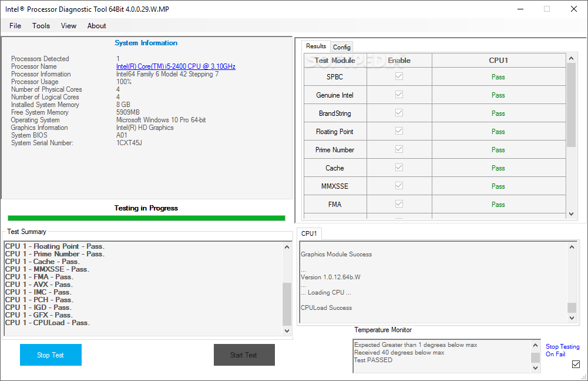Image resolution: width=588 pixels, height=381 pixels.
Task: Click the Pass result for FMA
Action: (x=498, y=205)
